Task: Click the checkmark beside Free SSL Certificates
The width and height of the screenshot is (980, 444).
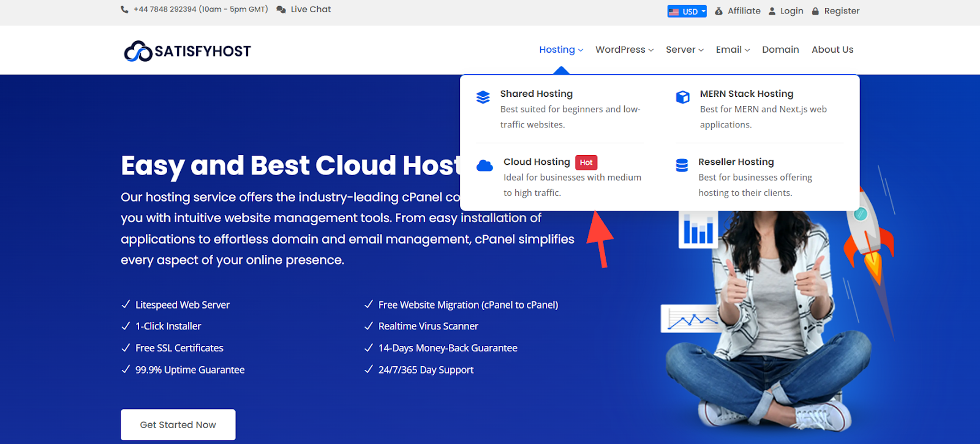Action: [126, 348]
